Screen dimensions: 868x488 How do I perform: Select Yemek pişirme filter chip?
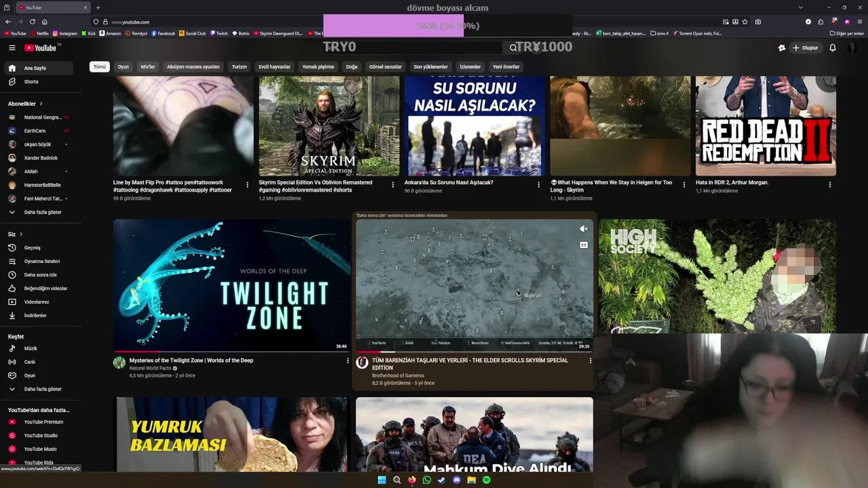point(318,67)
